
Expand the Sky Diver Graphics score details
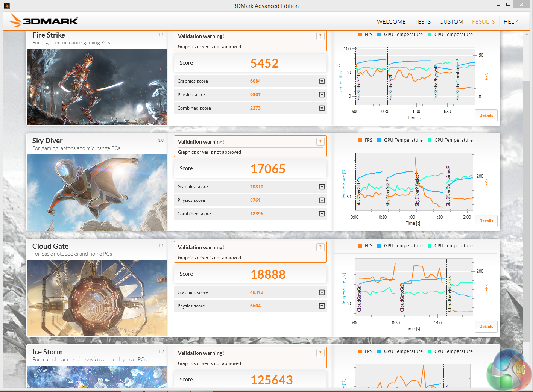(322, 187)
